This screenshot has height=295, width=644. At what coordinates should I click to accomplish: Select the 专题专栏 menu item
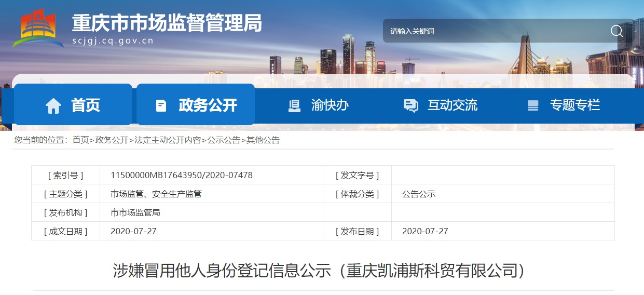[x=574, y=105]
